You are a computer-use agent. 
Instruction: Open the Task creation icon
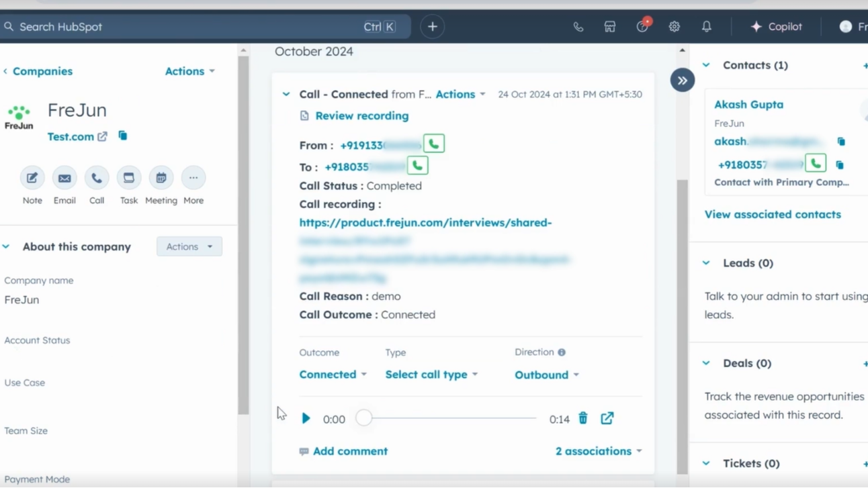pyautogui.click(x=128, y=178)
